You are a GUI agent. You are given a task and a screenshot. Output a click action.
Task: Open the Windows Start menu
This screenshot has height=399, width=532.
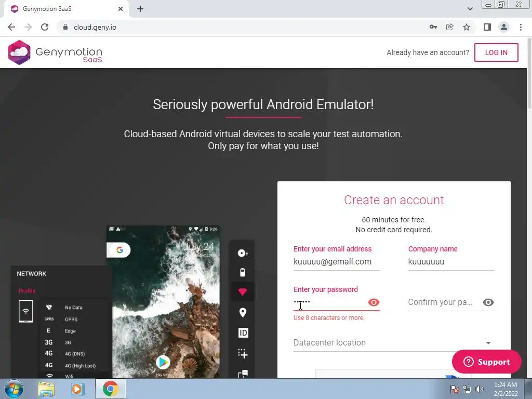pyautogui.click(x=14, y=389)
